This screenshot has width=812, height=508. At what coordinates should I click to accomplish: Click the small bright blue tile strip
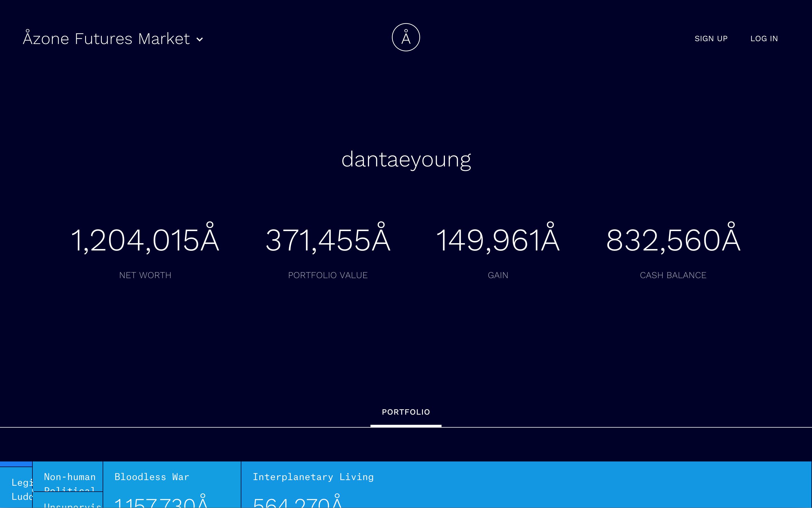point(16,464)
